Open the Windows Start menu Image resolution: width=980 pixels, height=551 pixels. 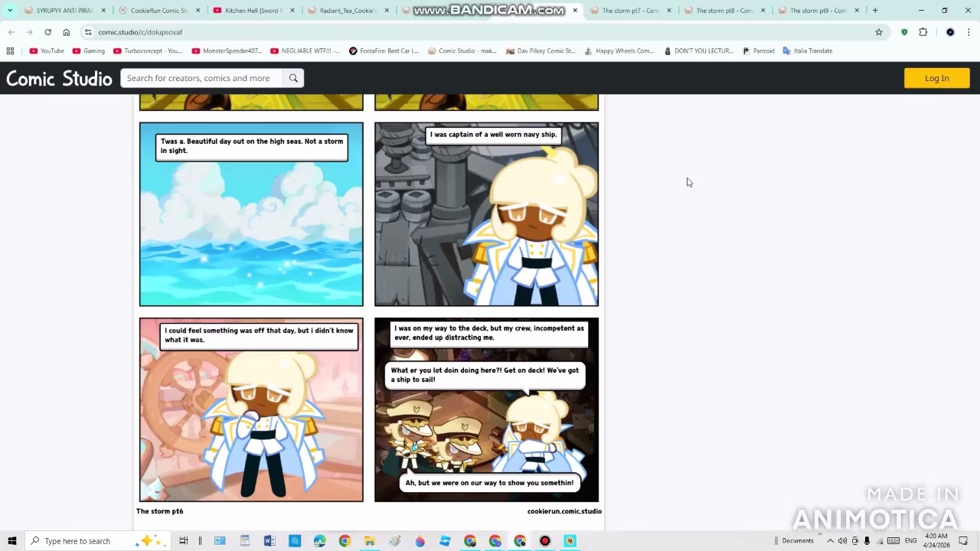[12, 541]
